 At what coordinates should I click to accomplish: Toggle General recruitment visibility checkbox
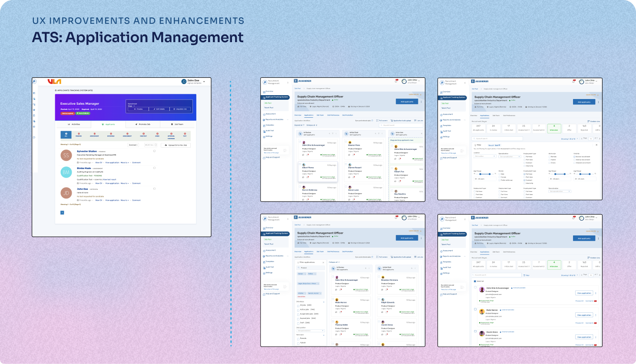[x=574, y=156]
